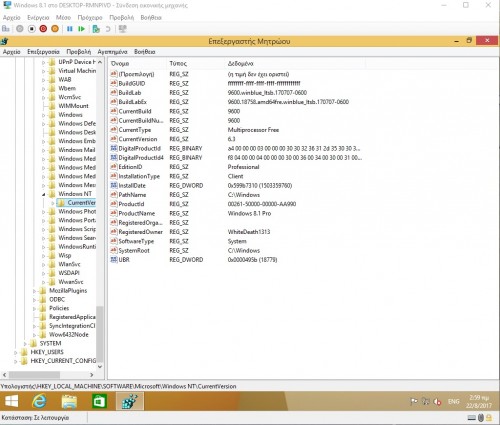Open File Explorer from the taskbar
The width and height of the screenshot is (500, 425).
pos(69,401)
